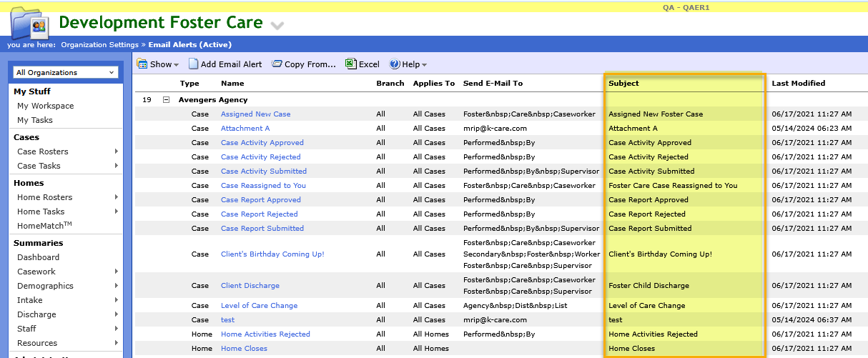This screenshot has height=358, width=868.
Task: Open the Client Discharge alert
Action: [250, 286]
